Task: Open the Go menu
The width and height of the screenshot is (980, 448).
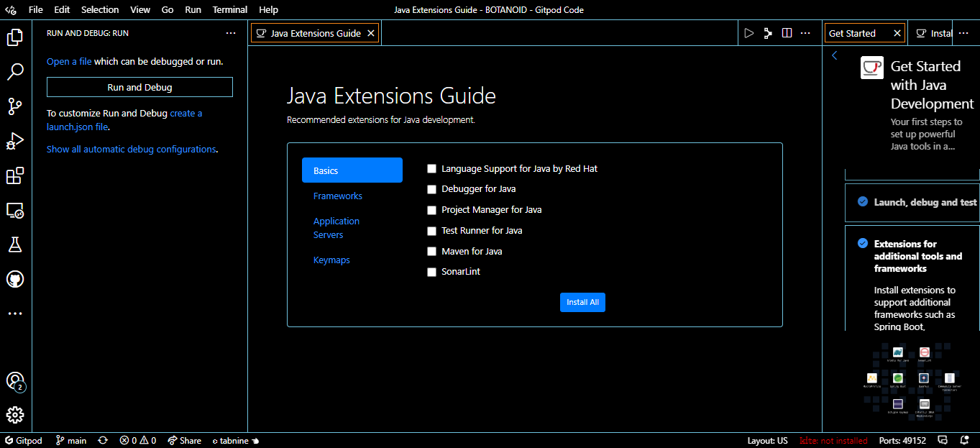Action: [168, 10]
